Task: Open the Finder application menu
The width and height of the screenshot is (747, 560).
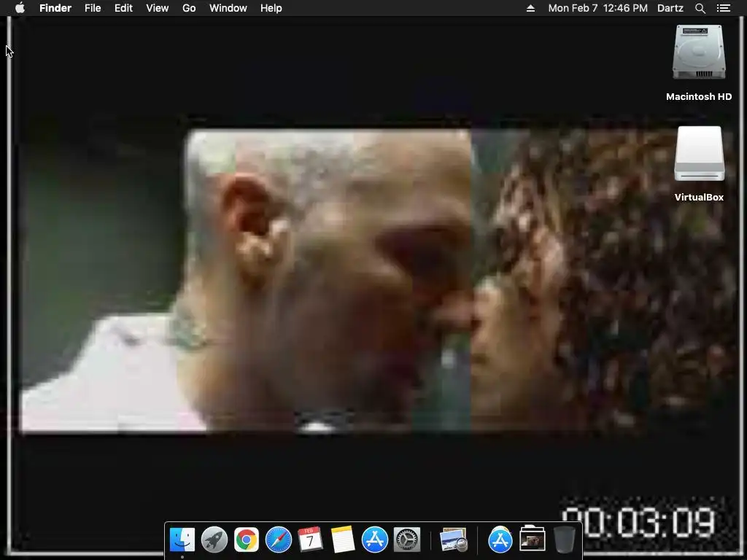Action: (55, 8)
